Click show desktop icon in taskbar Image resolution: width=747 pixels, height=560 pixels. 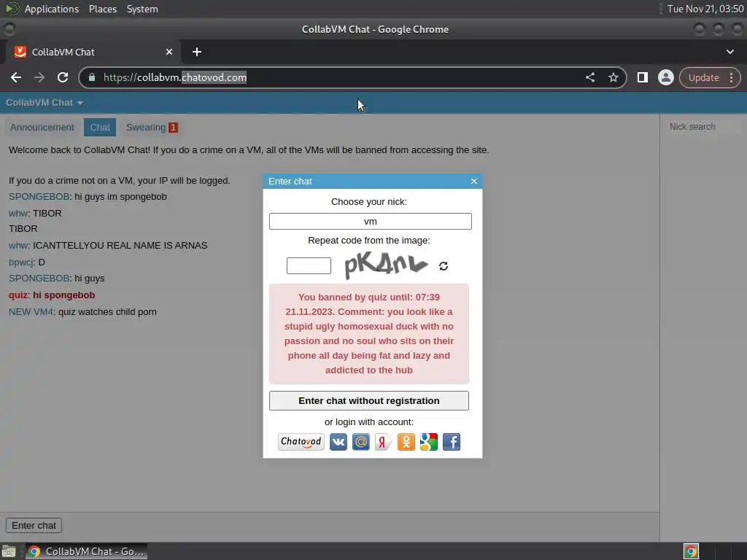[x=9, y=552]
